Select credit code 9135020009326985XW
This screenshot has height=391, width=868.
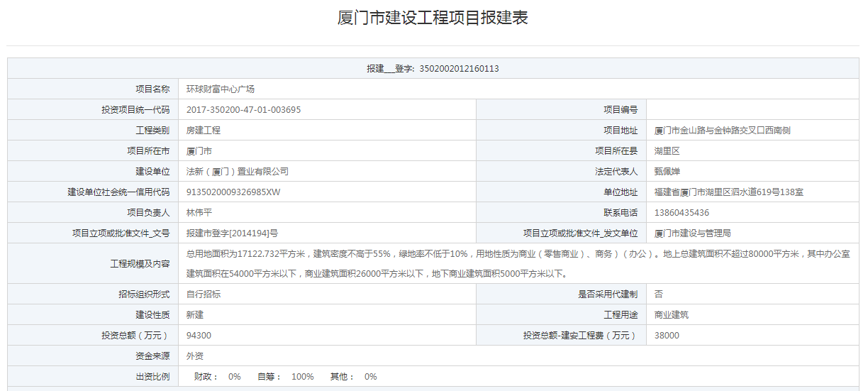[233, 192]
